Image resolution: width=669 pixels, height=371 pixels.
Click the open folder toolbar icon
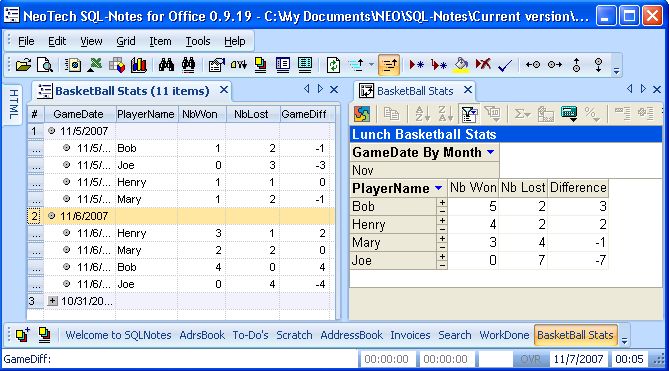pos(23,65)
